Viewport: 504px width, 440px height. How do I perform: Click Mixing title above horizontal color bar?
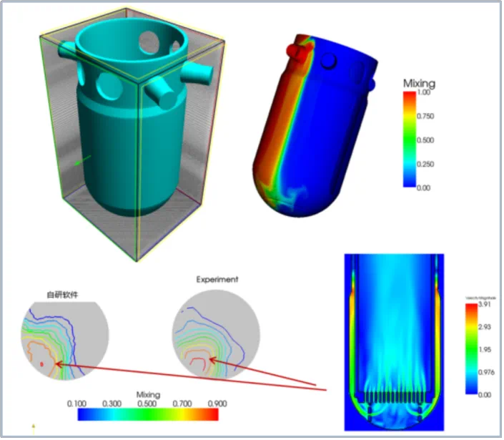click(149, 396)
